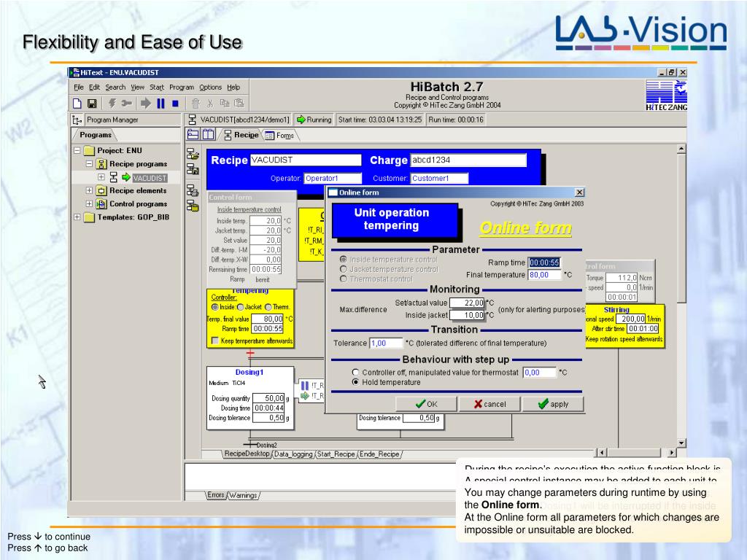Select Therm. controller radio in Tempering block
The height and width of the screenshot is (560, 747).
(268, 307)
